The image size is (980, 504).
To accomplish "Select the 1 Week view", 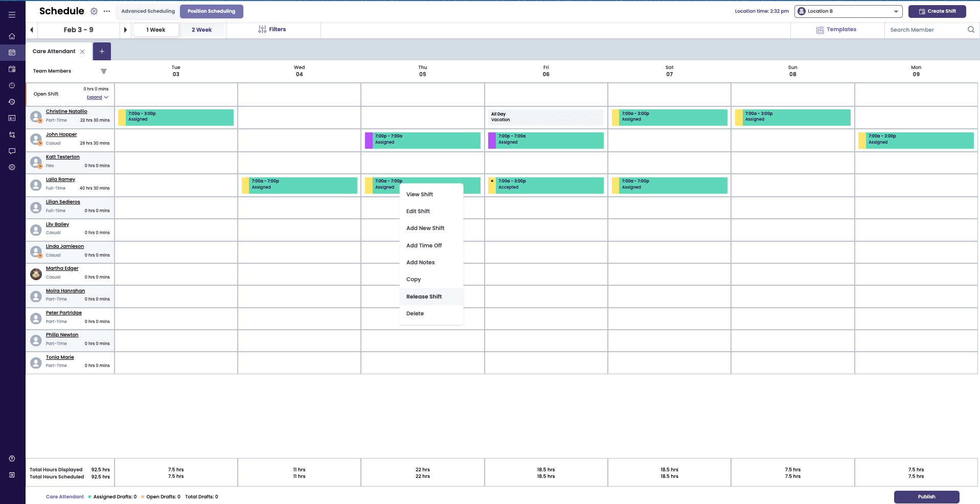I will coord(156,30).
